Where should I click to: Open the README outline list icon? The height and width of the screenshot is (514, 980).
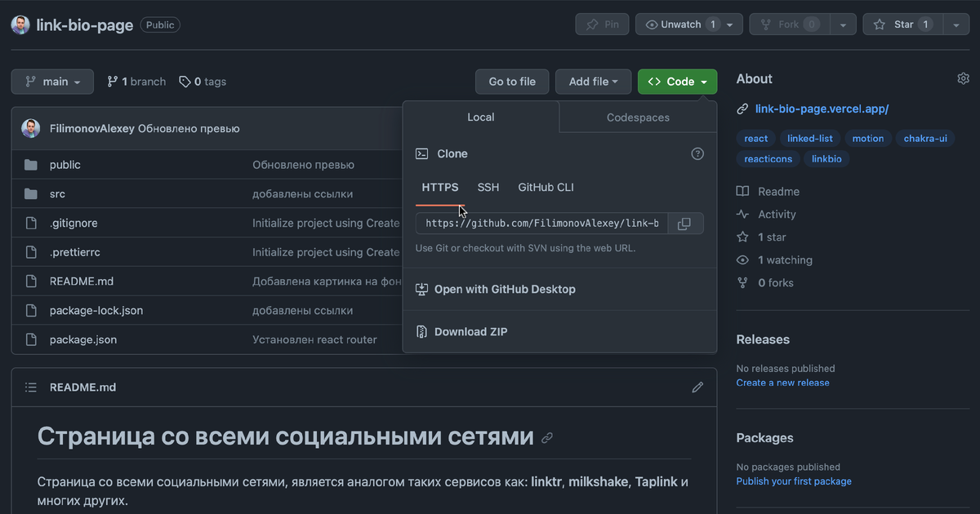31,388
